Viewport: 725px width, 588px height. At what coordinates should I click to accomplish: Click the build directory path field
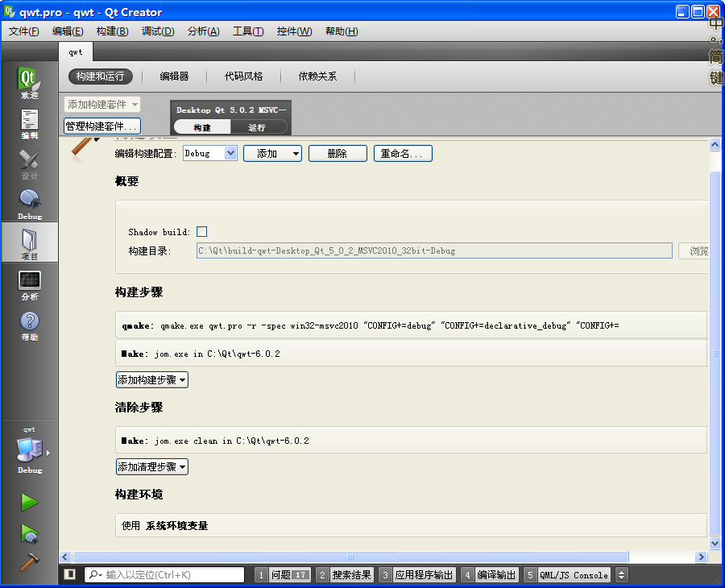[x=434, y=251]
